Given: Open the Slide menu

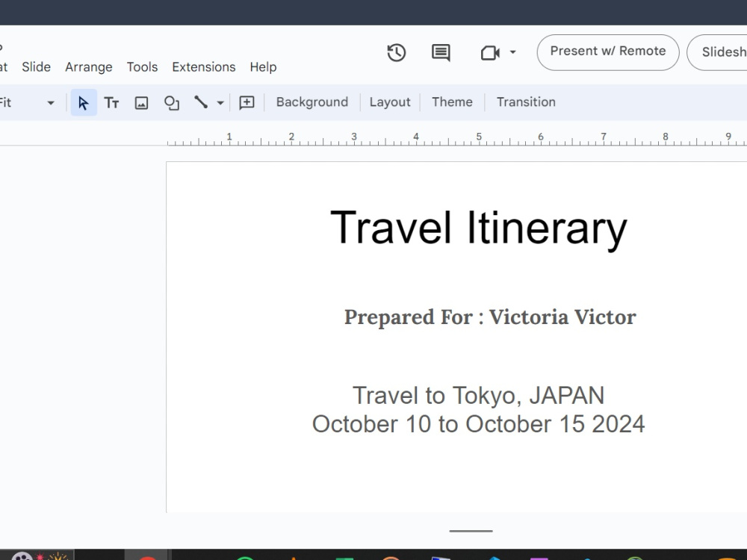Looking at the screenshot, I should click(36, 67).
